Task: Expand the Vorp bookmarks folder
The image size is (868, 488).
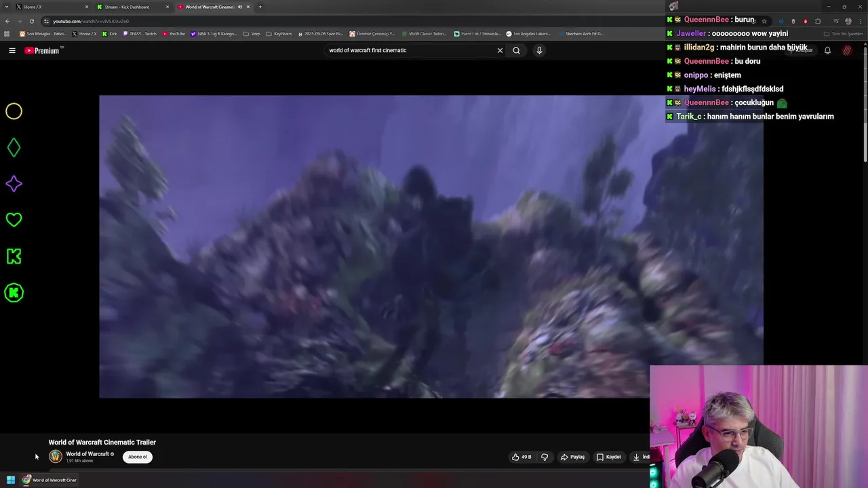Action: pyautogui.click(x=252, y=33)
